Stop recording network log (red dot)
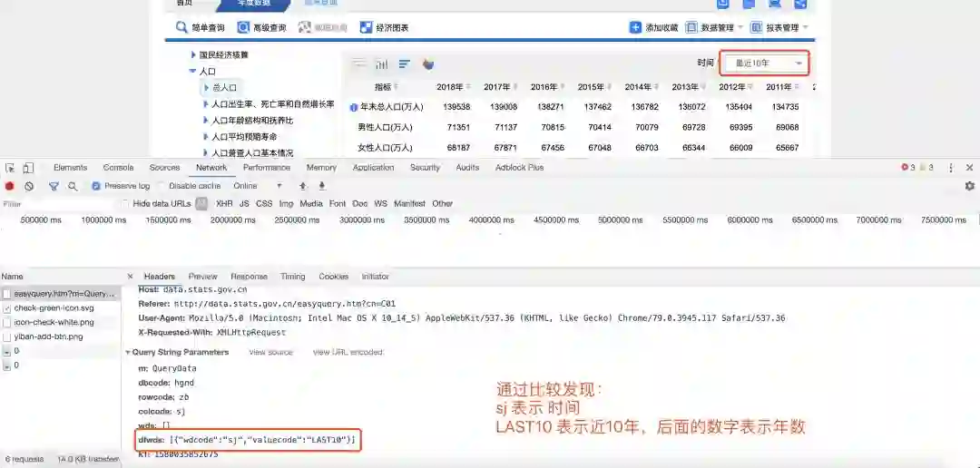 tap(9, 186)
